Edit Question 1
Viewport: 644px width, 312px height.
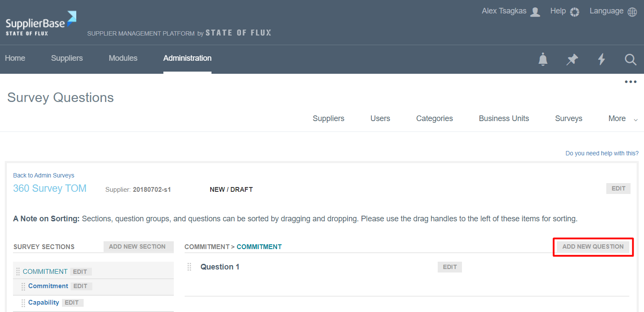(449, 267)
